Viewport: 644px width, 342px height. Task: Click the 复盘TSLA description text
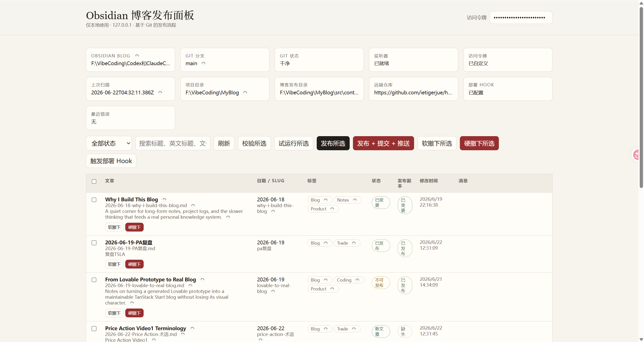[x=115, y=254]
